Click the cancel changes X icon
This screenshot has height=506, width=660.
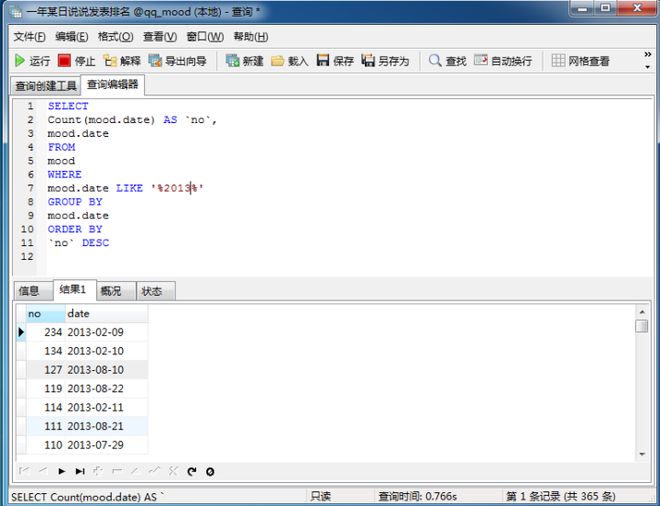(173, 471)
